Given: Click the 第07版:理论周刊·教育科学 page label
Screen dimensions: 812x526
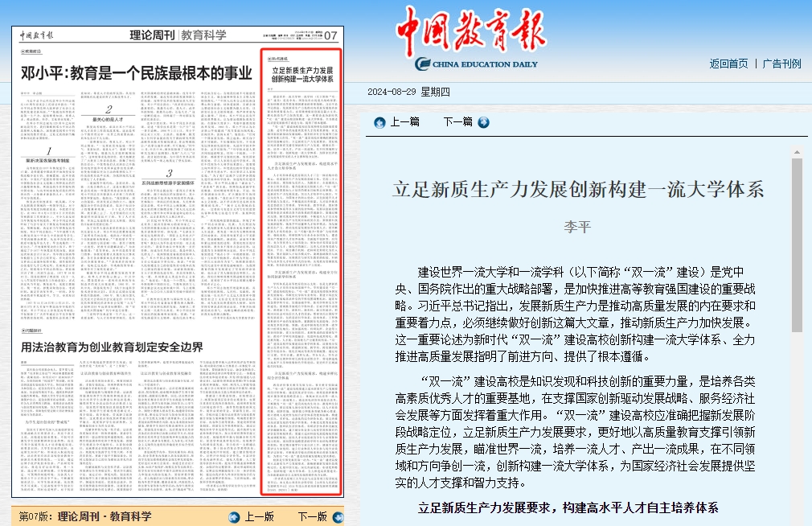Looking at the screenshot, I should [x=85, y=516].
